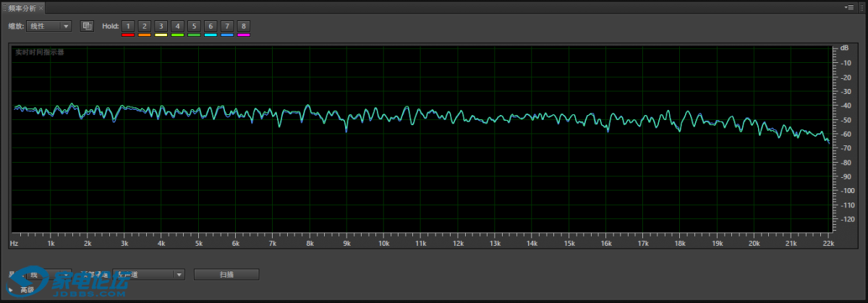Viewport: 868px width, 303px height.
Task: Toggle Hold button 7
Action: [227, 26]
